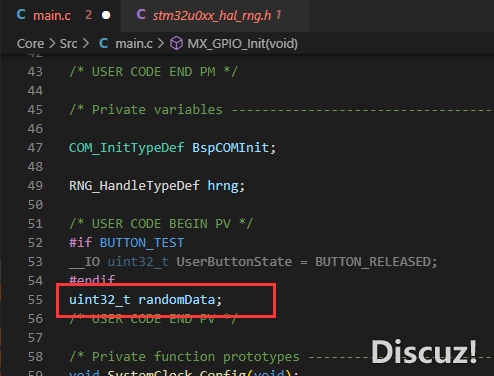The width and height of the screenshot is (494, 376).
Task: Switch to the main.c editor tab
Action: (60, 16)
